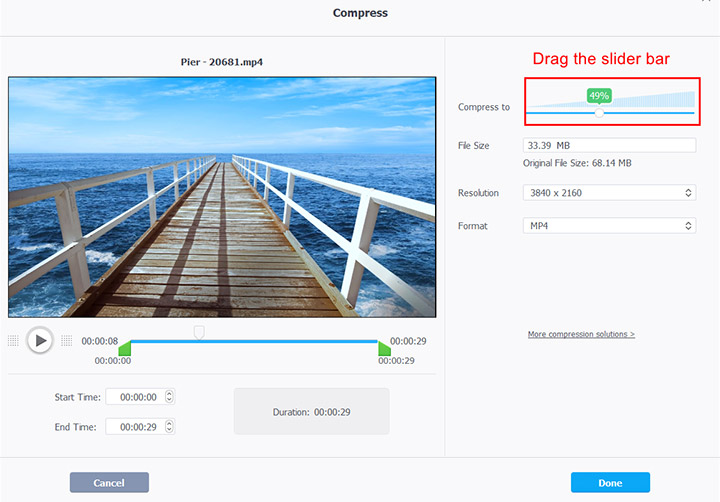720x502 pixels.
Task: Click the green end trim marker
Action: coord(384,349)
